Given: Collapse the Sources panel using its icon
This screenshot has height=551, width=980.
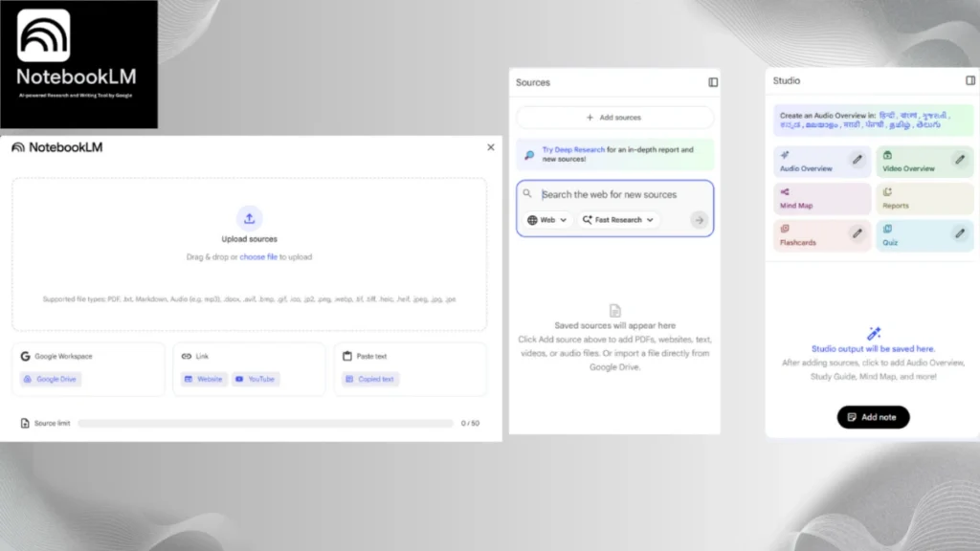Looking at the screenshot, I should point(713,82).
